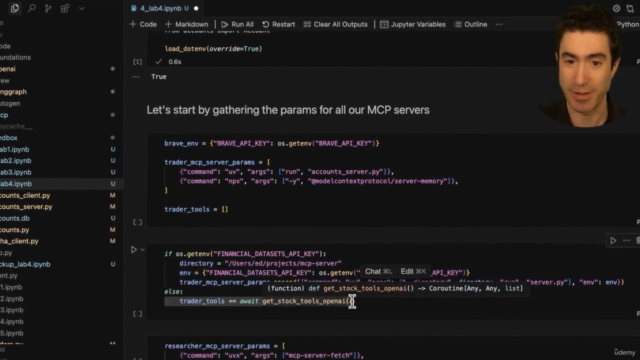The width and height of the screenshot is (640, 360).
Task: Click the researcher_mcp_server_params line
Action: [224, 346]
